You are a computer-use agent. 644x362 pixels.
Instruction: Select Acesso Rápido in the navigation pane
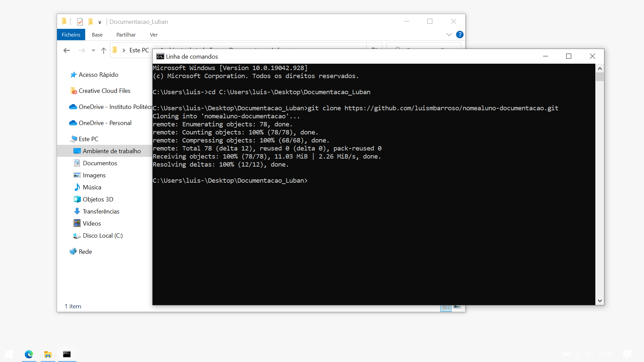point(99,75)
